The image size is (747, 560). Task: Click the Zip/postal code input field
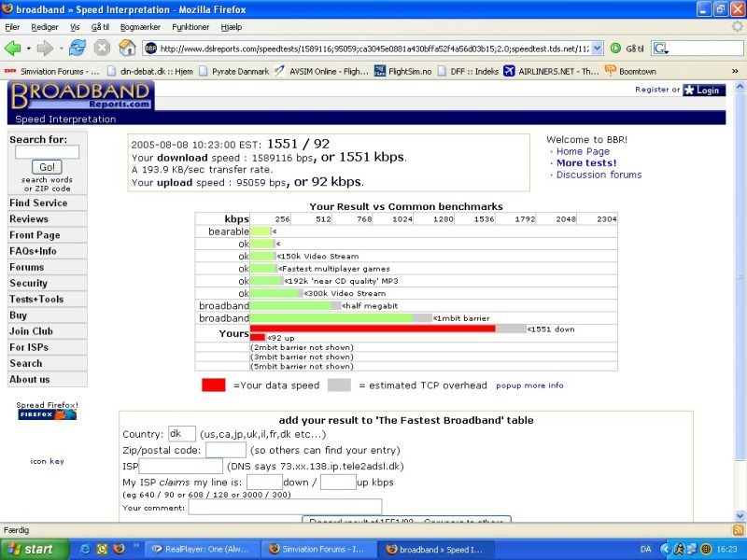226,450
